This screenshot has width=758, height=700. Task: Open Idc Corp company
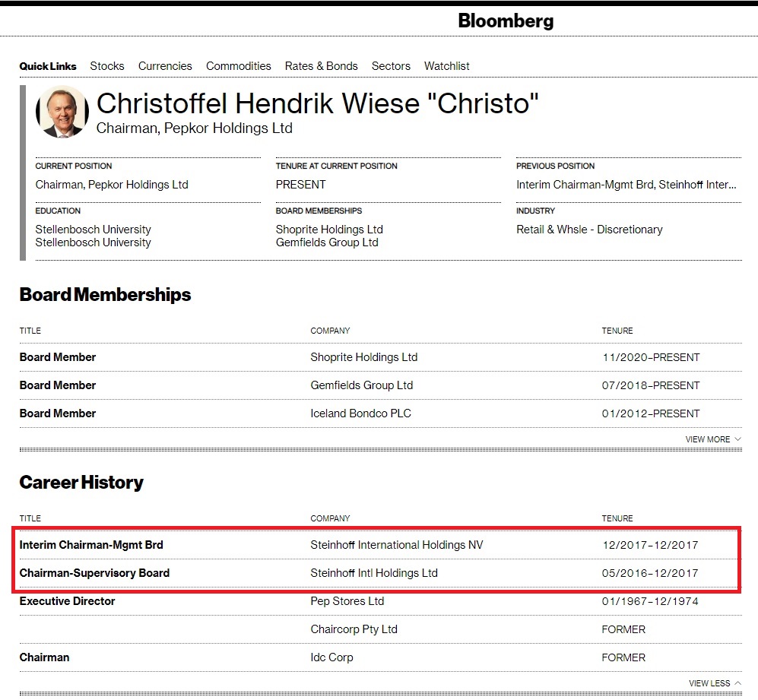pos(331,657)
